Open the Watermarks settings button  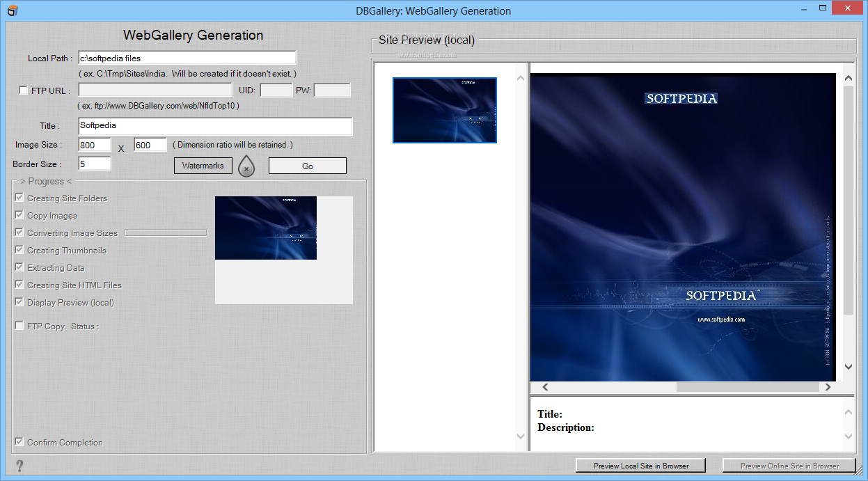[x=203, y=166]
